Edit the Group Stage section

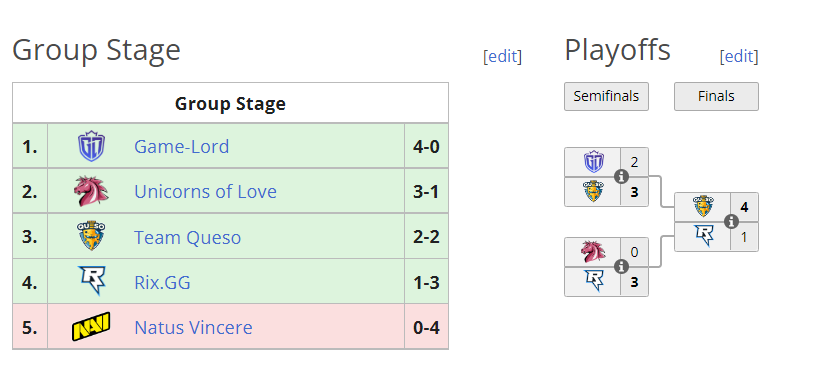(502, 56)
